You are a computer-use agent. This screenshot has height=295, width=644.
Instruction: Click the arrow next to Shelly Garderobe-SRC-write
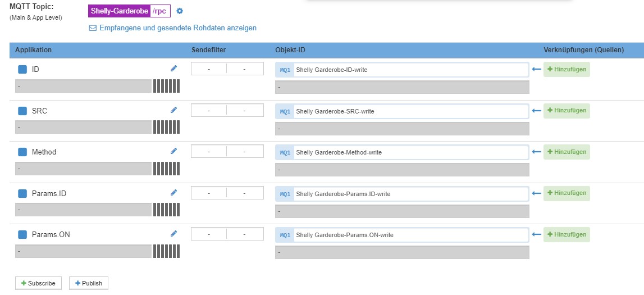(536, 111)
